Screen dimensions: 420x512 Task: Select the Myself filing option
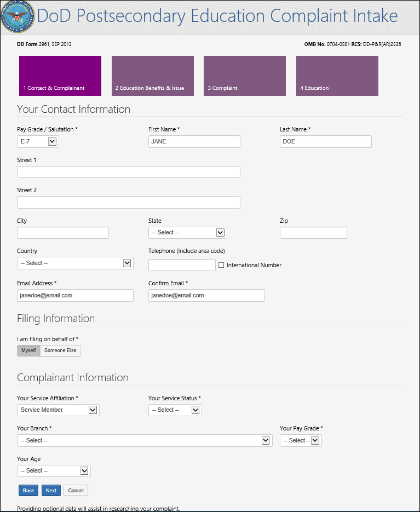(x=28, y=350)
